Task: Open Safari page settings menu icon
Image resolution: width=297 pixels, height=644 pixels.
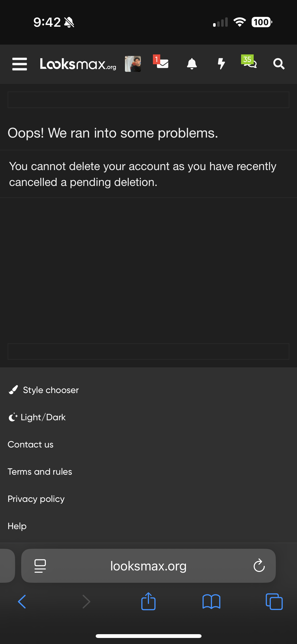Action: click(x=40, y=566)
